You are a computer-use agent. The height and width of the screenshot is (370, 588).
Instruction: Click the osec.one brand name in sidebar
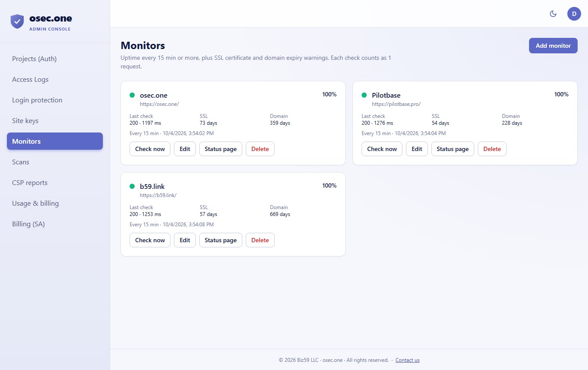pos(51,18)
